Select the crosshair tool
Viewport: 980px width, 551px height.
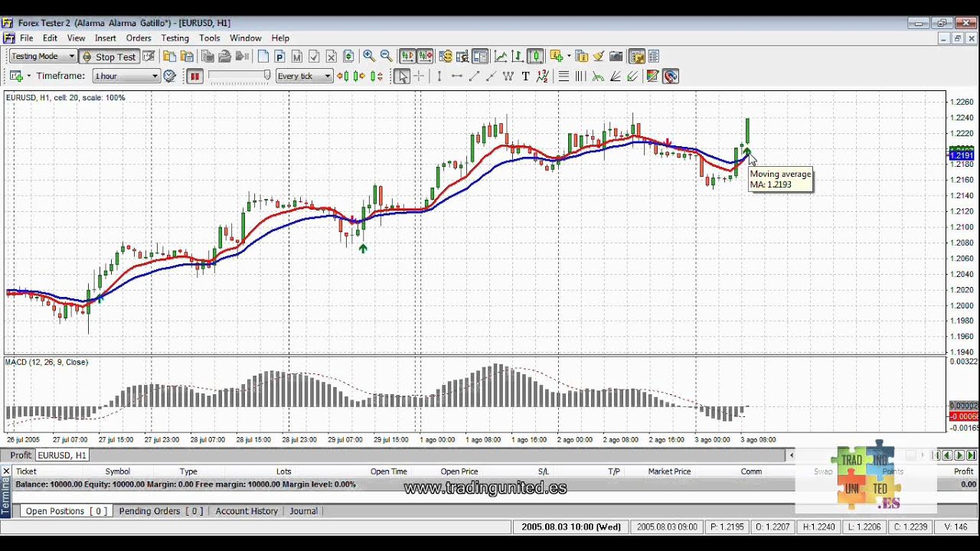point(419,76)
